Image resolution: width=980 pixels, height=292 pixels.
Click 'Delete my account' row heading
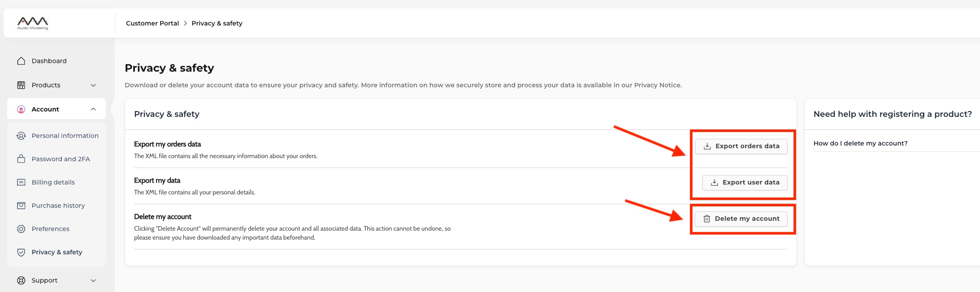pos(162,217)
